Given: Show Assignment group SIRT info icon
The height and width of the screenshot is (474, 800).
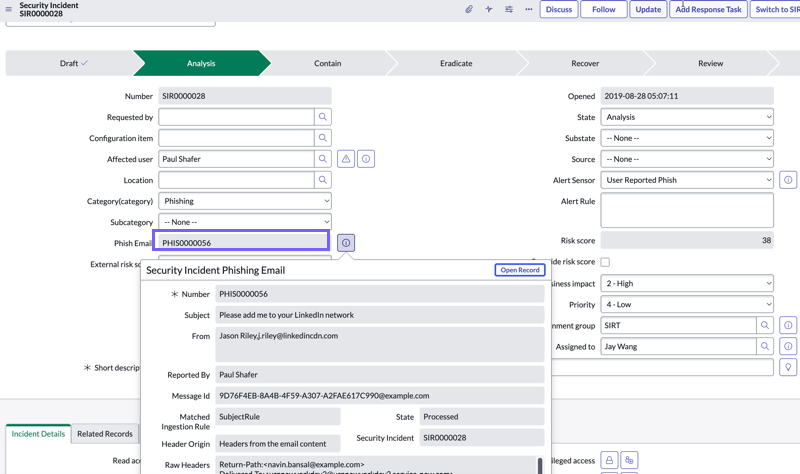Looking at the screenshot, I should coord(788,325).
